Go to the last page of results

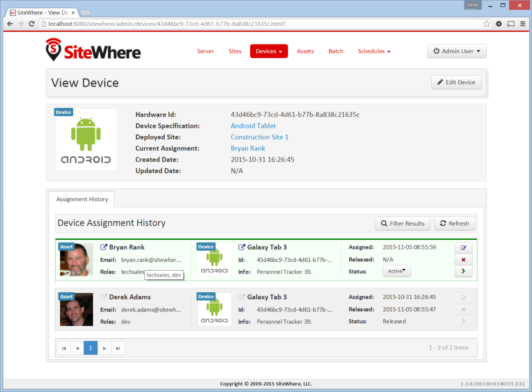118,348
